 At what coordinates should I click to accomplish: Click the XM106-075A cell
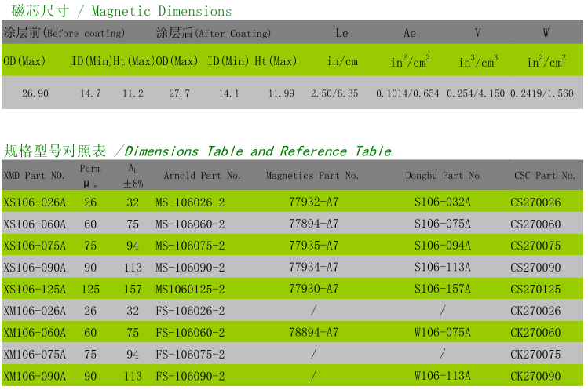(35, 355)
